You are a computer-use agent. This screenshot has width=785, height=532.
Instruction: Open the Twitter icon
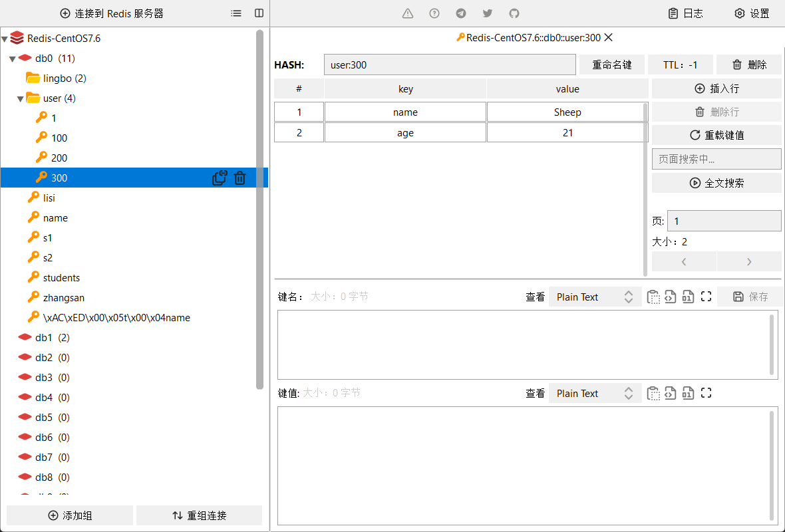tap(488, 13)
